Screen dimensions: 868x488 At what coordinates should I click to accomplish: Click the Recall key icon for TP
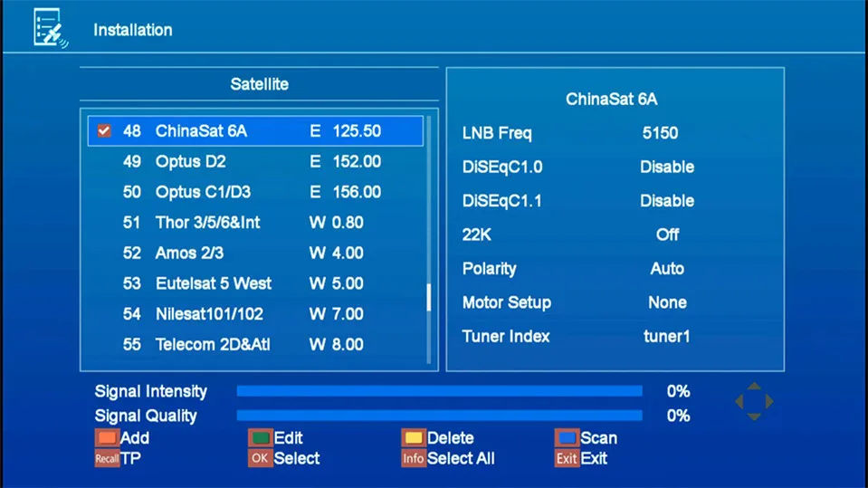(x=107, y=459)
